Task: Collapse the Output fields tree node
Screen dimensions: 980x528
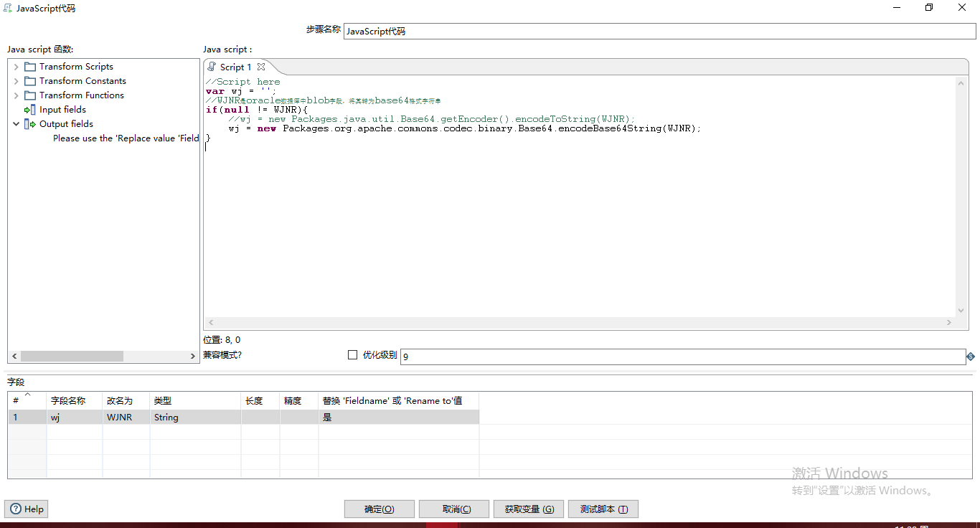Action: (x=16, y=123)
